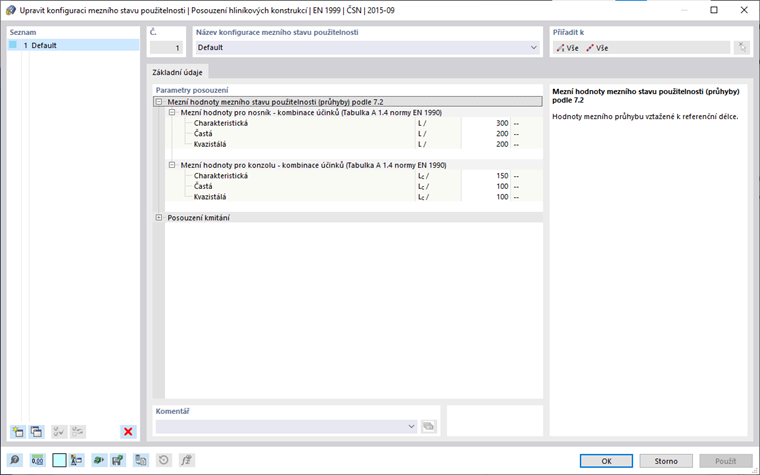Open the color display settings icon

pyautogui.click(x=77, y=460)
